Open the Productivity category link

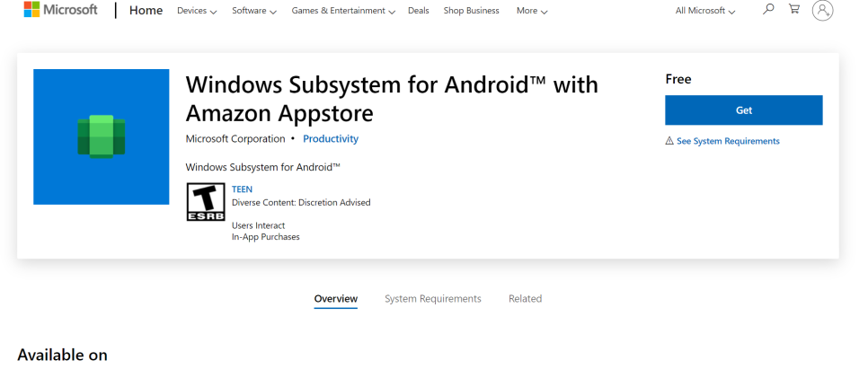(331, 139)
